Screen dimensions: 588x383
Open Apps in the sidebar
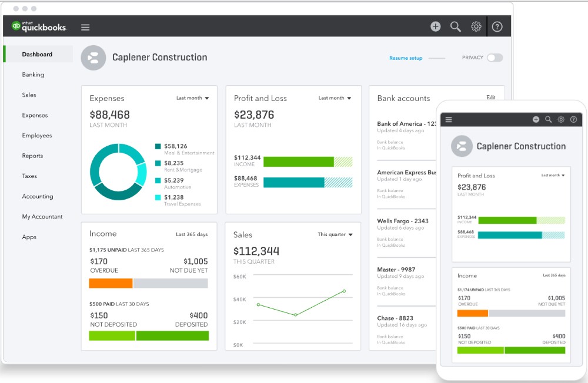(x=29, y=237)
